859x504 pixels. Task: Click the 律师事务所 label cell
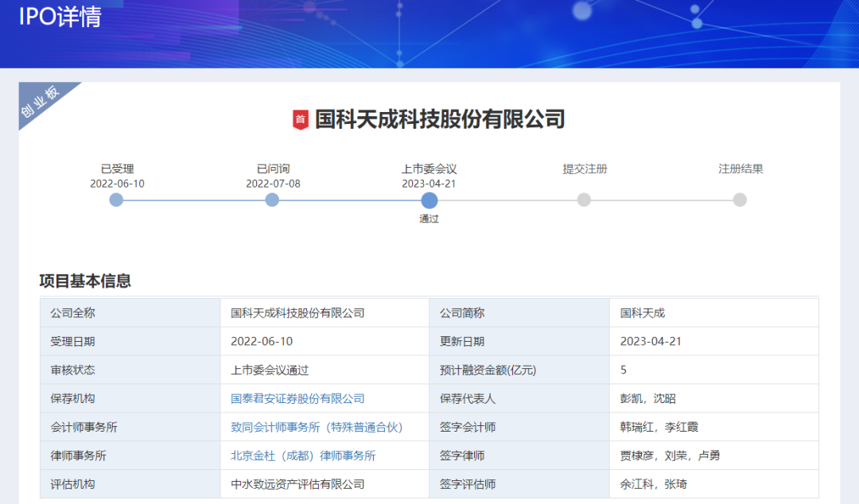coord(130,456)
